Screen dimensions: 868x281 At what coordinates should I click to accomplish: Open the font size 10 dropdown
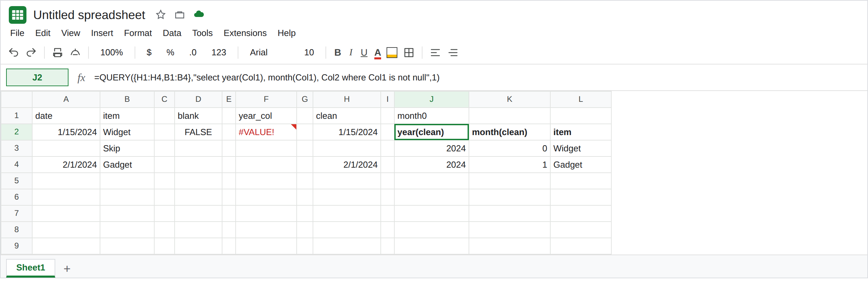pos(309,53)
